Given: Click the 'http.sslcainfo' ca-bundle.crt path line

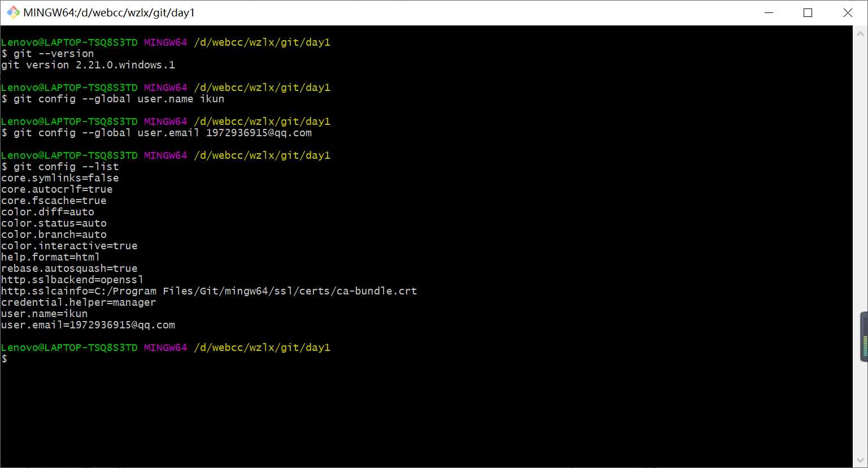Looking at the screenshot, I should 209,291.
